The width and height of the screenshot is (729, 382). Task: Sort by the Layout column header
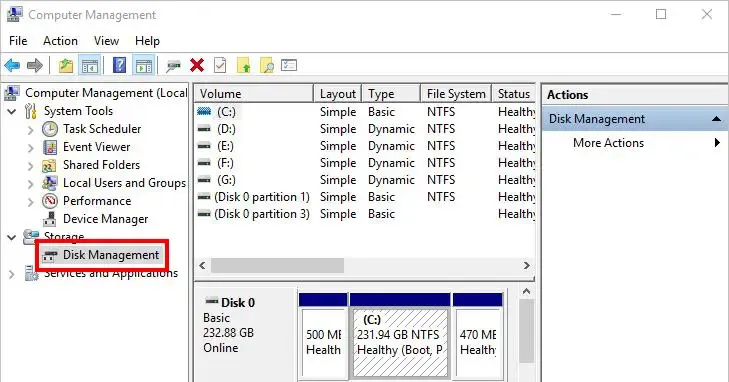click(338, 93)
